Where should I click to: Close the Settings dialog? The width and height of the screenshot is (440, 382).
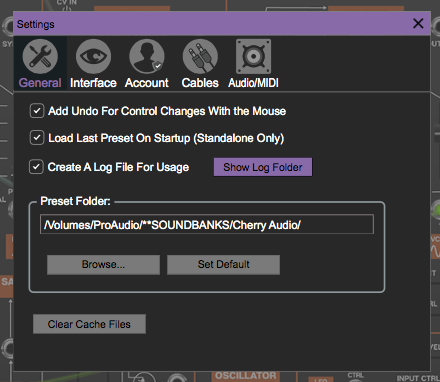tap(418, 23)
